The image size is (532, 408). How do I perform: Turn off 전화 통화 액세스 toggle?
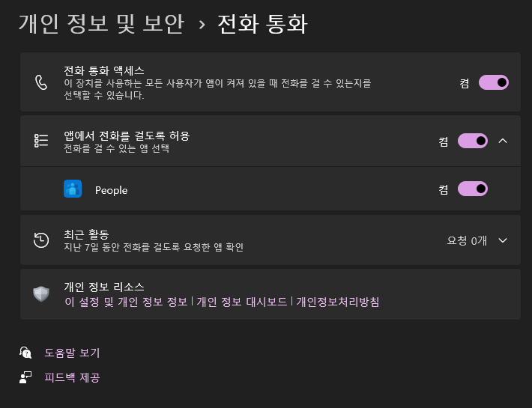493,82
